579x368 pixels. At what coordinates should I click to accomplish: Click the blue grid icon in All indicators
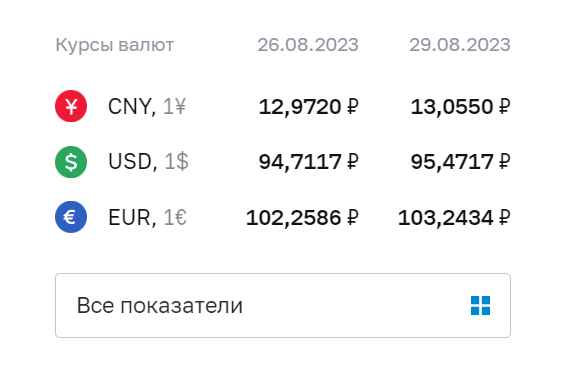tap(480, 306)
